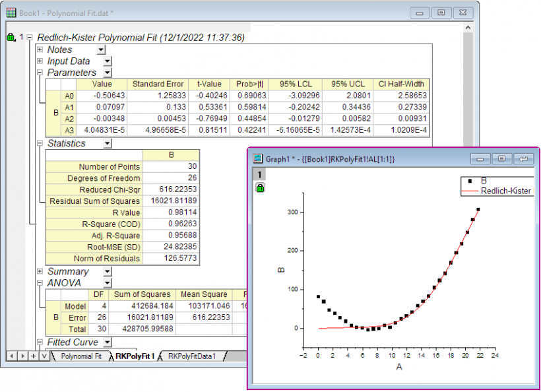Select layer 1 icon in Graph1 window

(260, 175)
